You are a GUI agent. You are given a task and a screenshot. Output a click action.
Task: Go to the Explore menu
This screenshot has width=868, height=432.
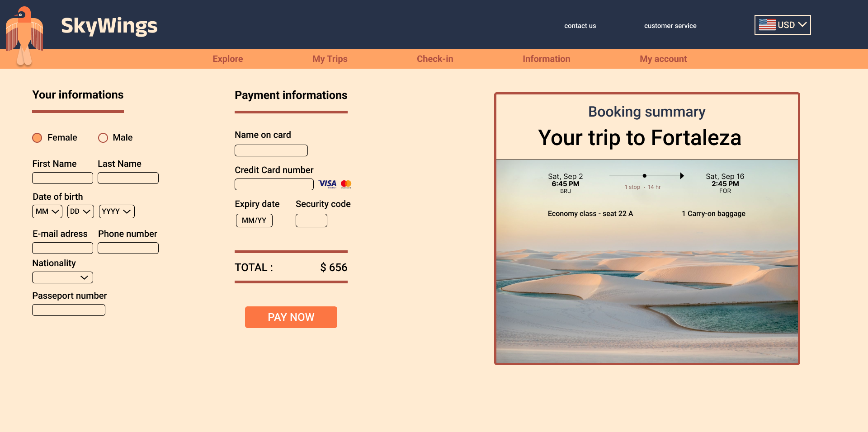228,59
